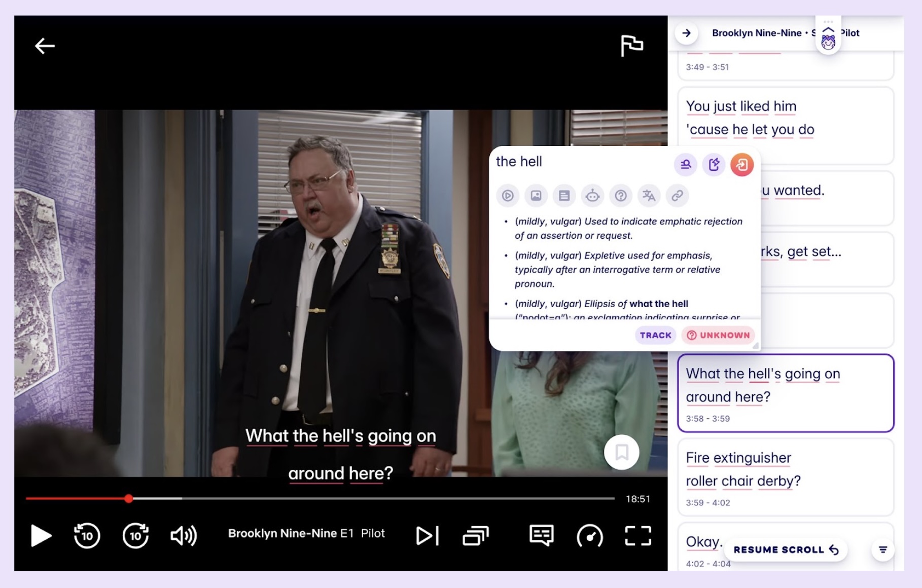Click the TRACK button in popup
The image size is (922, 588).
(x=655, y=335)
